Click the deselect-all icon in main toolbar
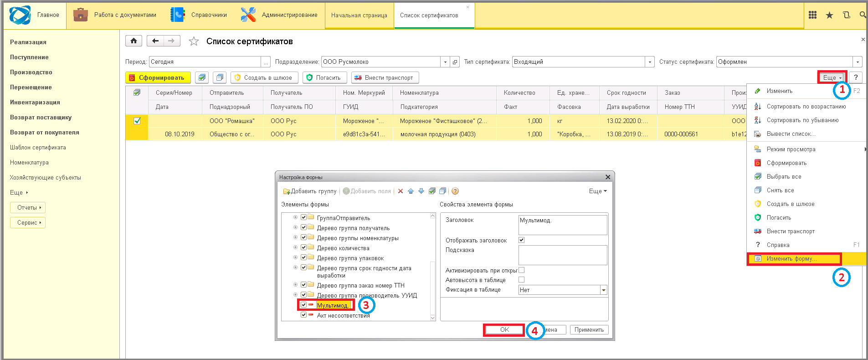The height and width of the screenshot is (360, 868). pos(220,77)
